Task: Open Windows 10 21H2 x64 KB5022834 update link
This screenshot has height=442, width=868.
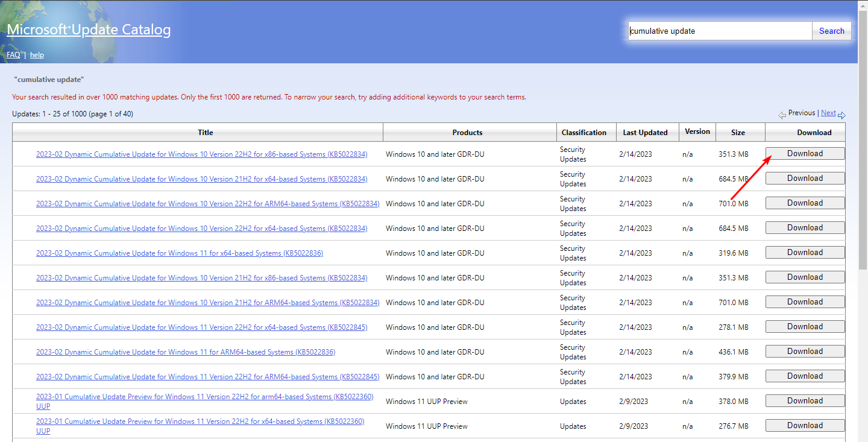Action: pyautogui.click(x=201, y=179)
